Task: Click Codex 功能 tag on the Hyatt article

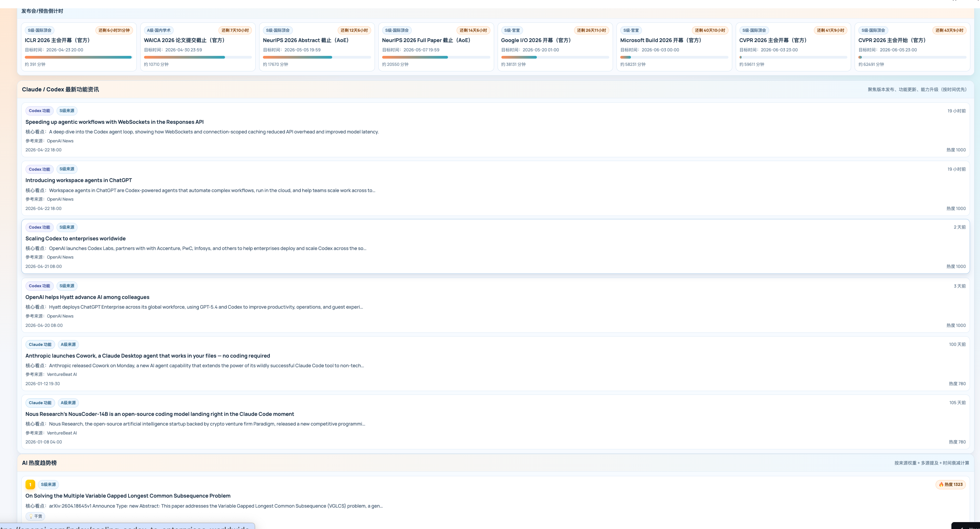Action: 40,286
